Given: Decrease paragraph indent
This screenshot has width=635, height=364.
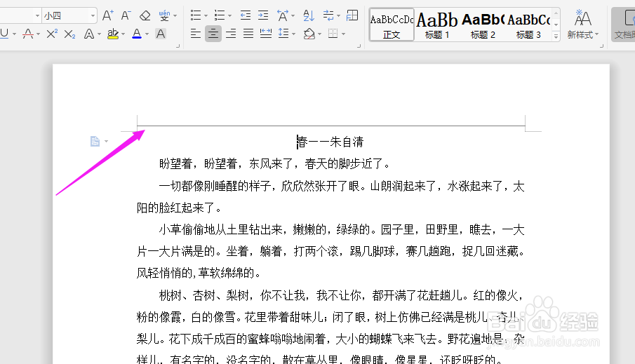Looking at the screenshot, I should click(x=246, y=16).
